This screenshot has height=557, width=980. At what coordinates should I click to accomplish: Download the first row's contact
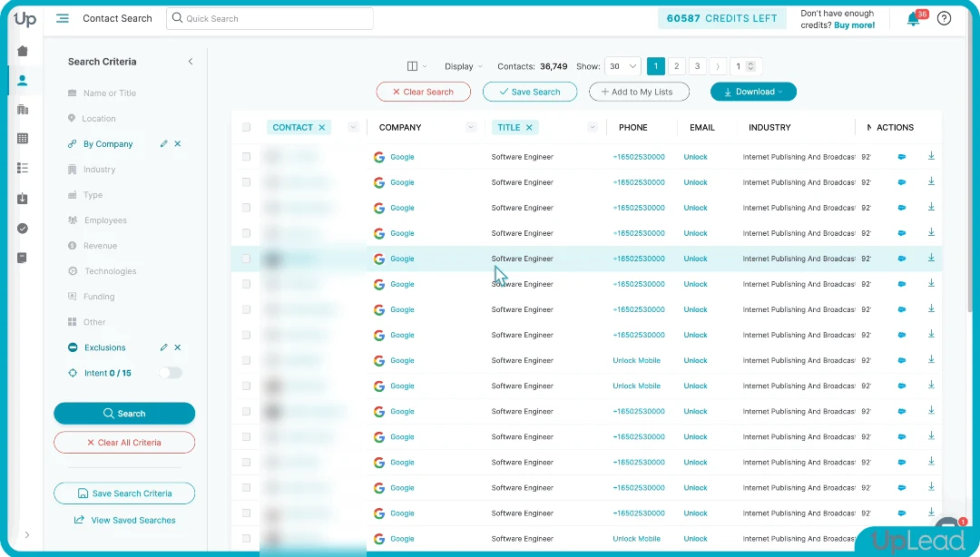(931, 156)
